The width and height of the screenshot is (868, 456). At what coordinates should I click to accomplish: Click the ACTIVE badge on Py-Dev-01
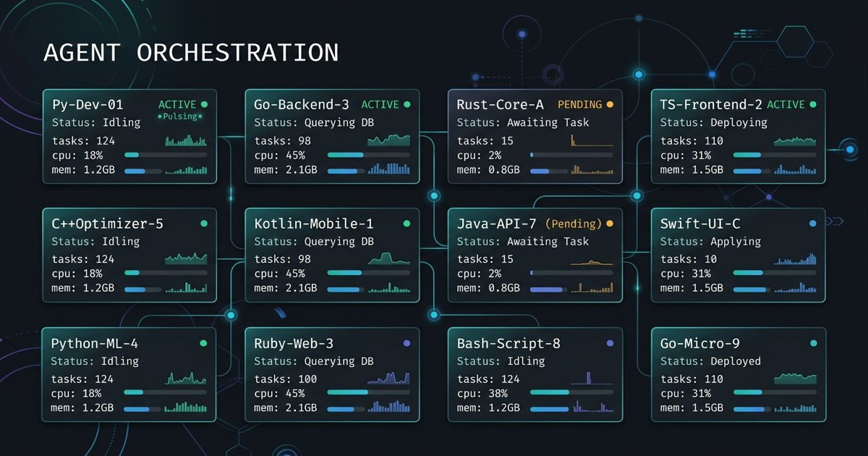(x=177, y=104)
